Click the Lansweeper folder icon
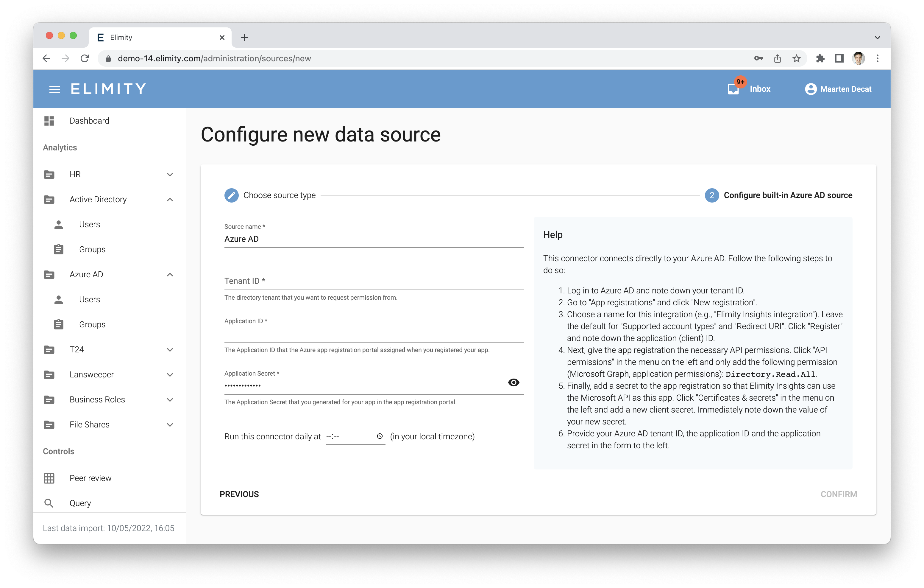 [x=49, y=374]
